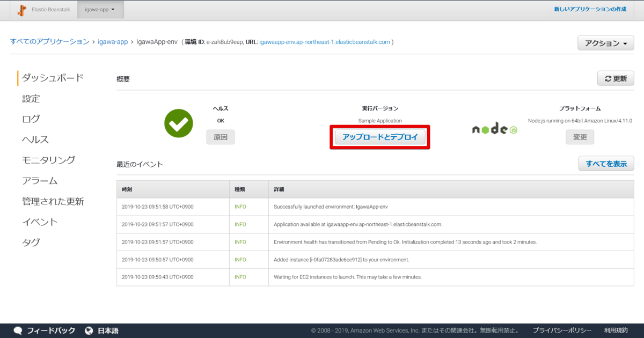Click the platform text 'Node.js running on 64bit Amazon Linux'
Viewport: 644px width, 338px height.
point(580,121)
